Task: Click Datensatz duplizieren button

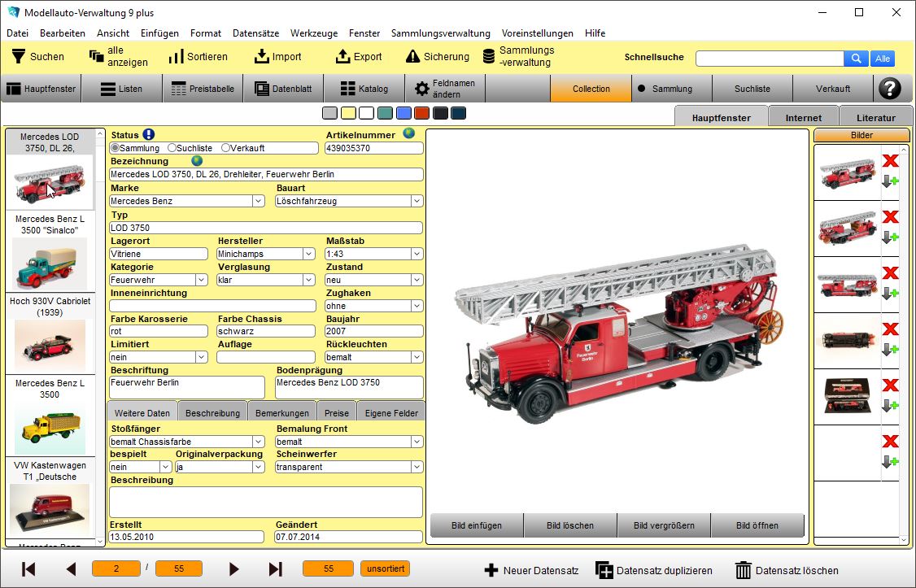Action: pos(654,570)
